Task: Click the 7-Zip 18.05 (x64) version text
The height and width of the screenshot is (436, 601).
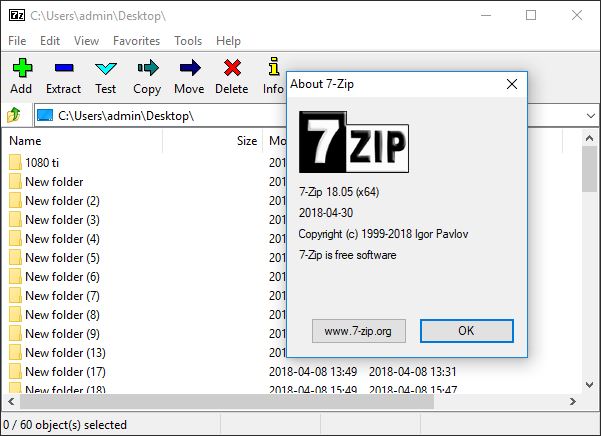Action: coord(339,192)
